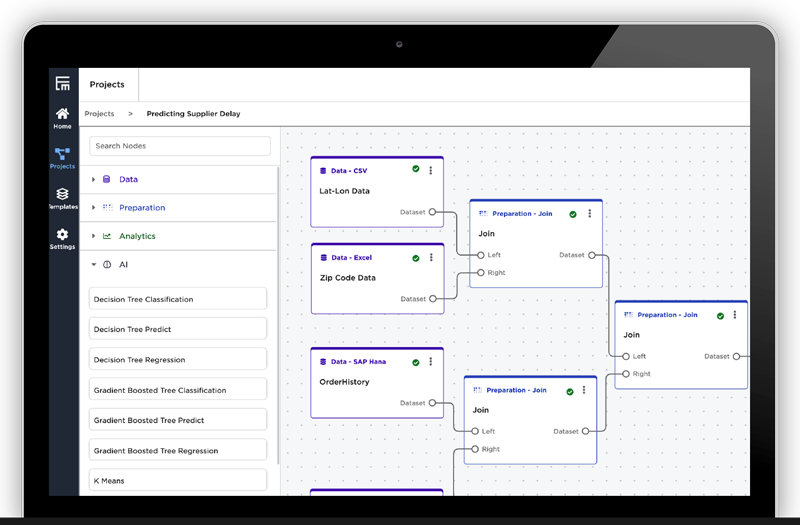Screen dimensions: 800x525
Task: Click the app logo at top left
Action: (63, 83)
